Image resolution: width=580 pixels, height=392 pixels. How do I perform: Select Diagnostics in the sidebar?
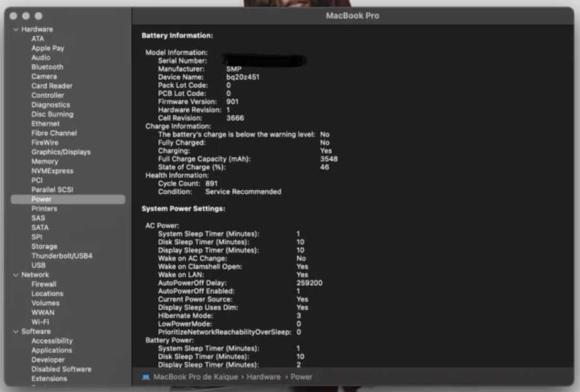tap(50, 105)
